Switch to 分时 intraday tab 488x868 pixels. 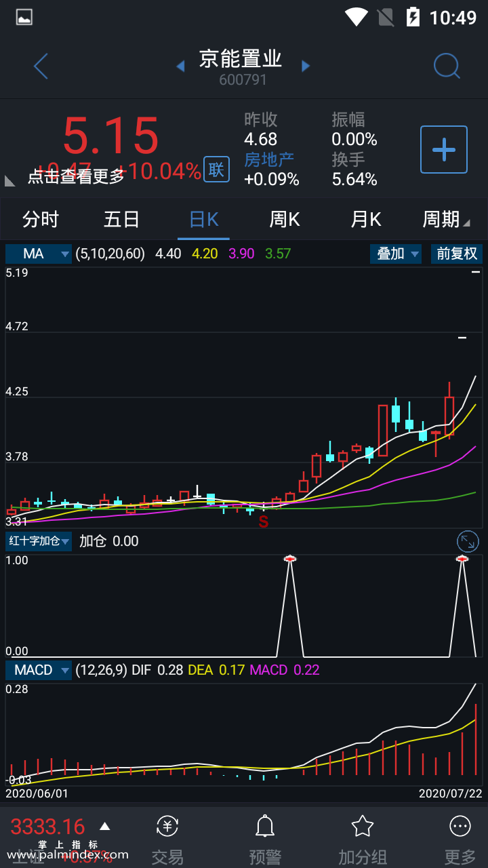pyautogui.click(x=41, y=219)
